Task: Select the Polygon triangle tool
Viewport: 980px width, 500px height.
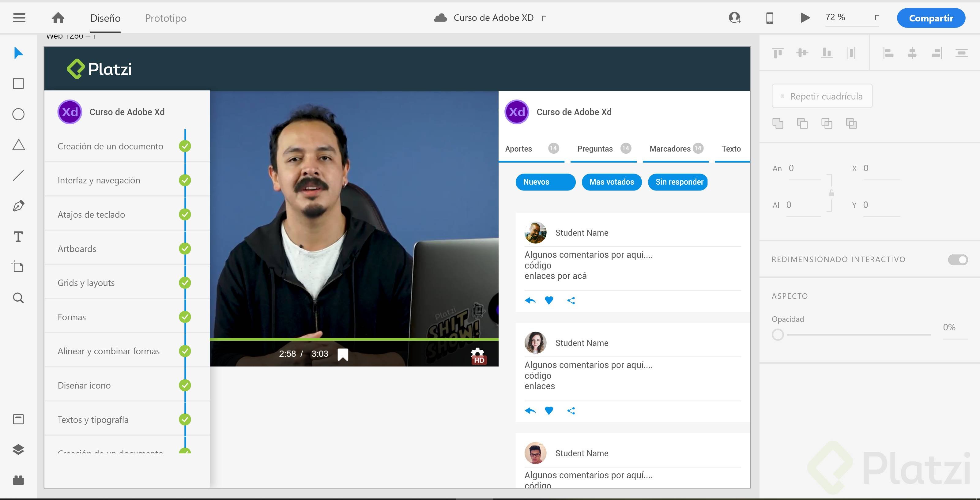Action: pyautogui.click(x=18, y=145)
